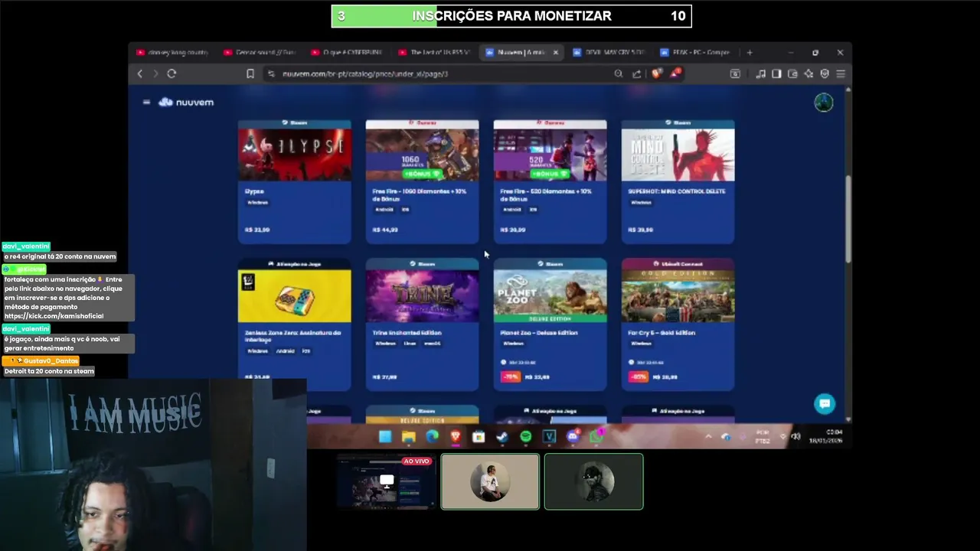Open the user profile avatar on Nuuvem

tap(823, 103)
